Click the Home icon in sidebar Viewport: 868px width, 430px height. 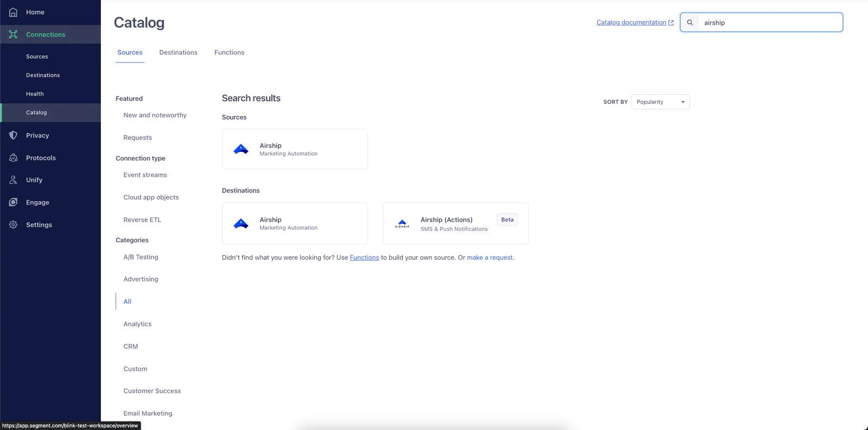13,12
